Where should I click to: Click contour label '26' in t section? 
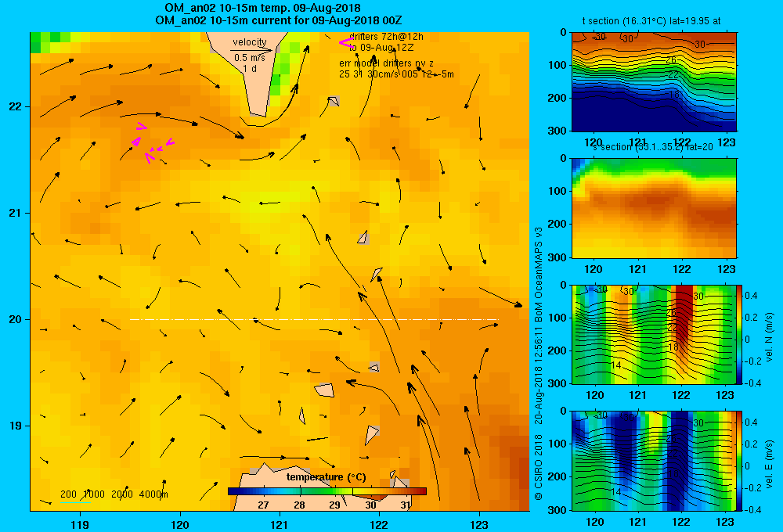tap(671, 60)
